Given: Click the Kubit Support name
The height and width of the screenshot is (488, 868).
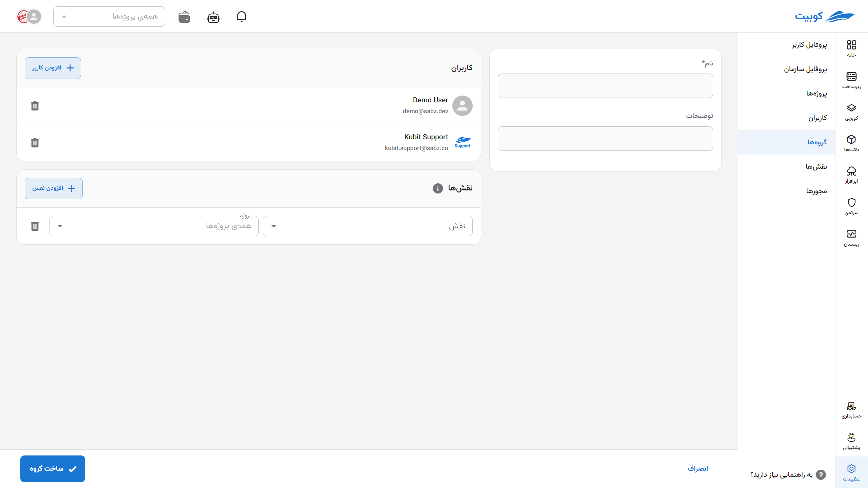Looking at the screenshot, I should click(426, 137).
